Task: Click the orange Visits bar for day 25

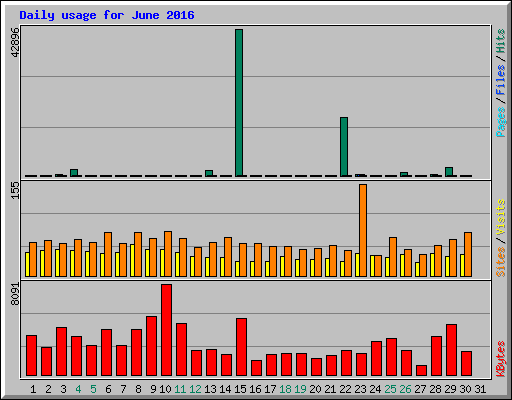Action: [x=393, y=257]
